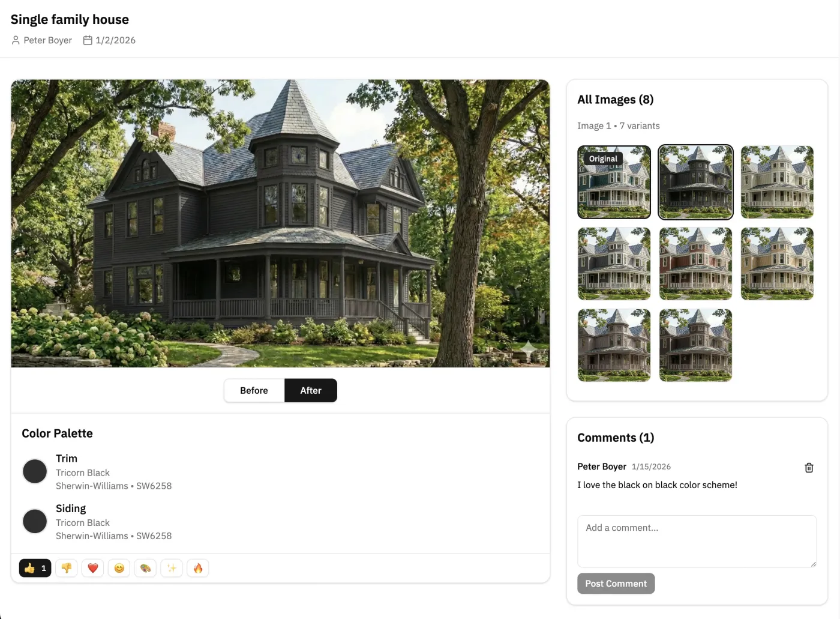Add a red heart reaction

[x=93, y=568]
